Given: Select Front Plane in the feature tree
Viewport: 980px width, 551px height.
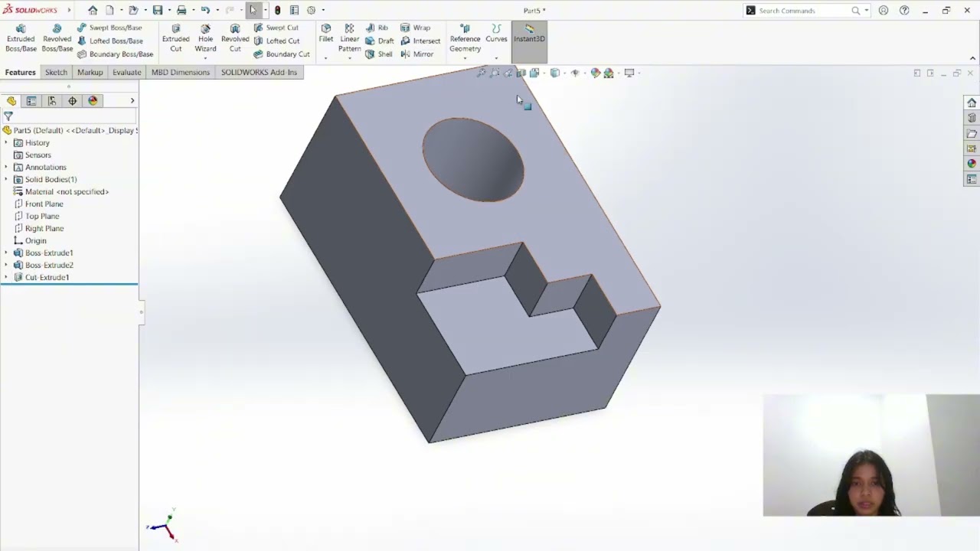Looking at the screenshot, I should [x=44, y=204].
